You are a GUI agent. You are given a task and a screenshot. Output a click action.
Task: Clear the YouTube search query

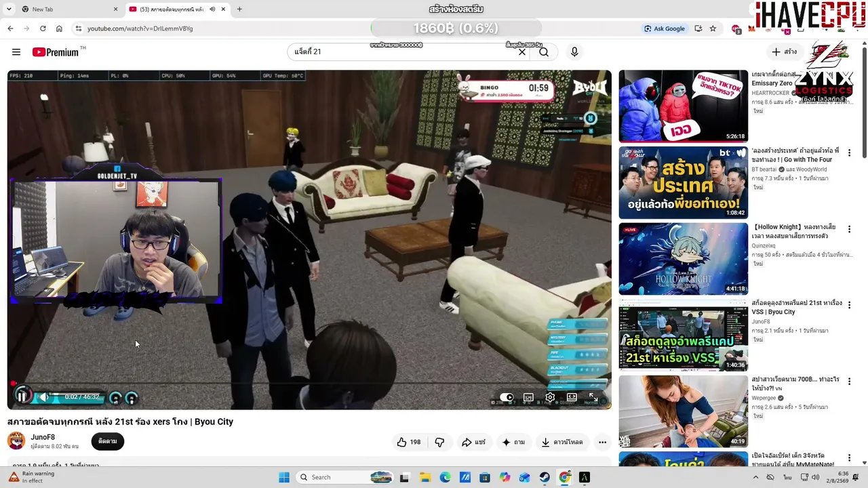(522, 52)
